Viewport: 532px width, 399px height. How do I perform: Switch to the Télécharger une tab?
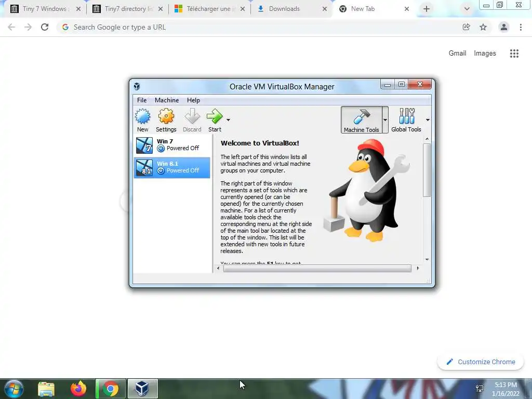click(209, 9)
